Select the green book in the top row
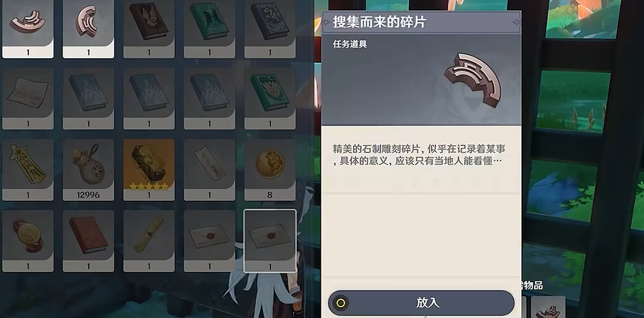Image resolution: width=644 pixels, height=318 pixels. click(209, 29)
